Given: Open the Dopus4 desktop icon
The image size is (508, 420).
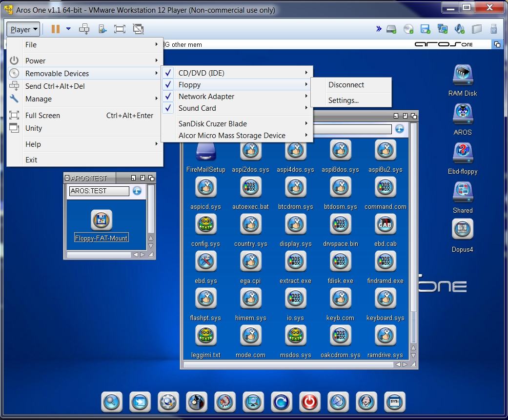Looking at the screenshot, I should (462, 229).
